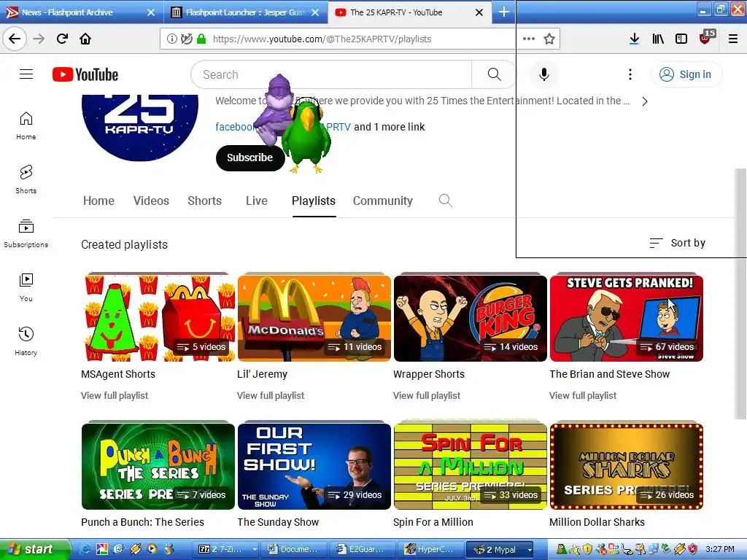Switch to the Videos tab
The image size is (747, 560).
coord(151,201)
